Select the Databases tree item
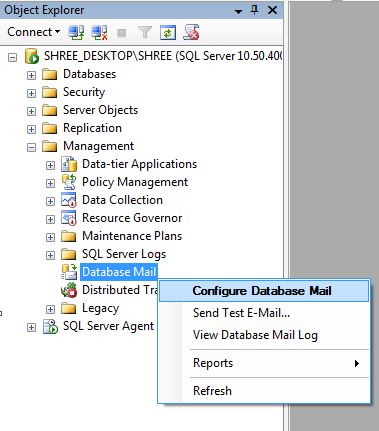 tap(90, 74)
